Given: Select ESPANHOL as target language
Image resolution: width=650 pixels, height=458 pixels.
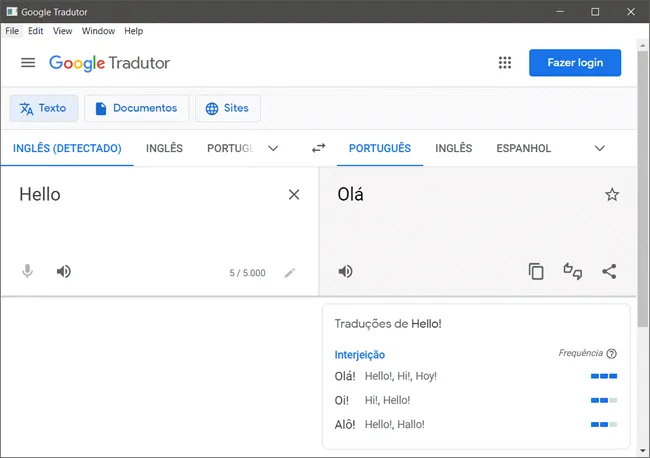Looking at the screenshot, I should point(524,148).
